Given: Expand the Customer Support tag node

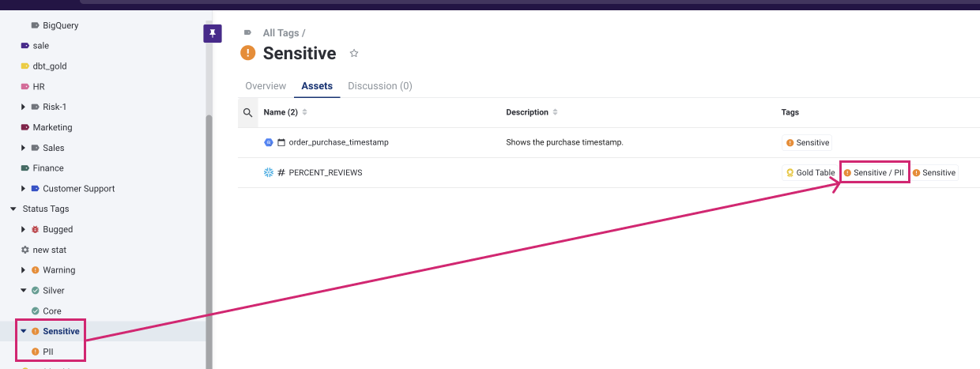Looking at the screenshot, I should pyautogui.click(x=23, y=189).
